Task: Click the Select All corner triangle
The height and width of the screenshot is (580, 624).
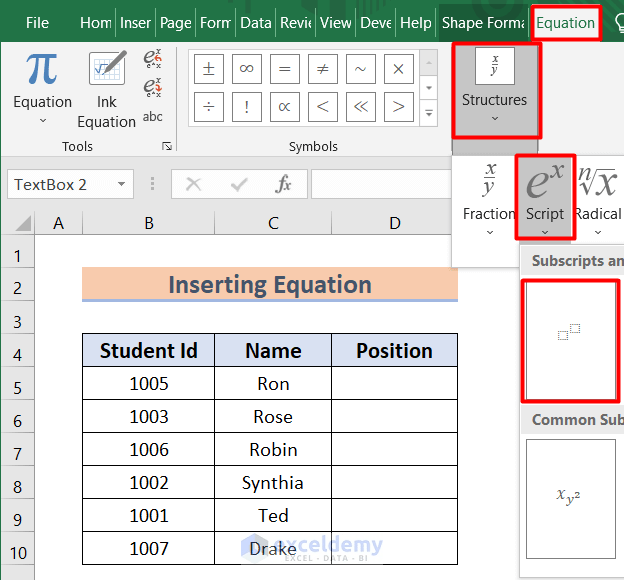Action: coord(23,223)
